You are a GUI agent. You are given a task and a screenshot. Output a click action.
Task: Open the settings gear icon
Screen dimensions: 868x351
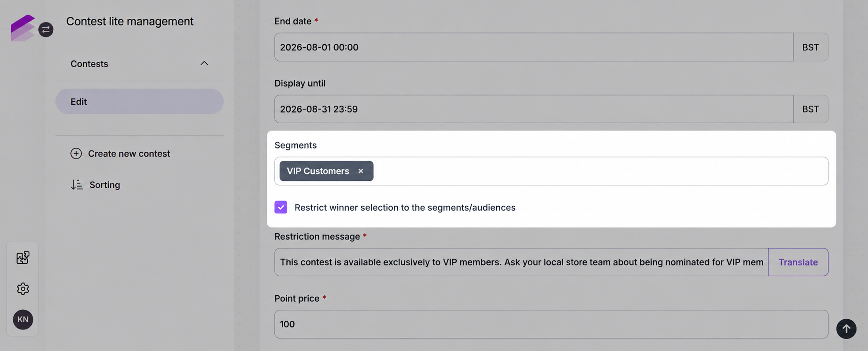click(23, 289)
